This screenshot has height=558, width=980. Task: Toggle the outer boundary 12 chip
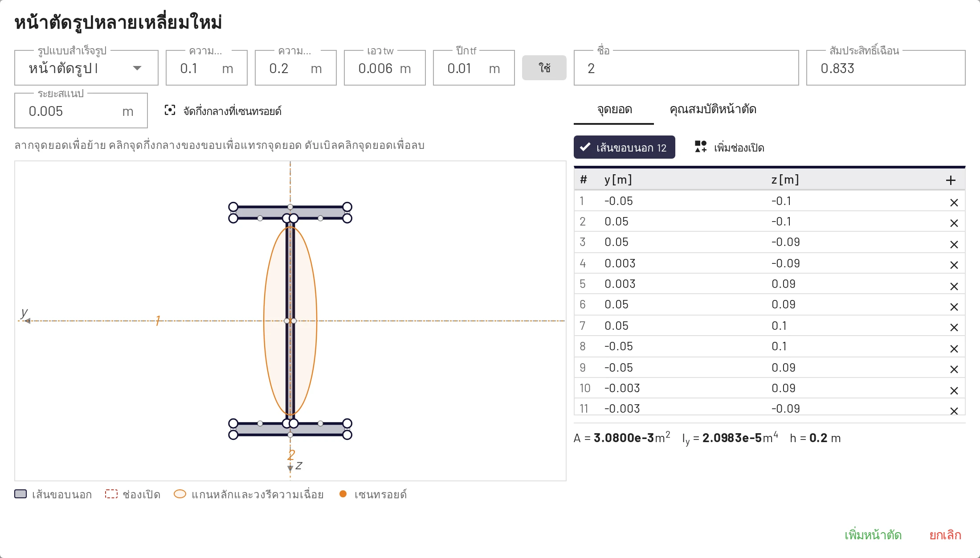click(624, 147)
